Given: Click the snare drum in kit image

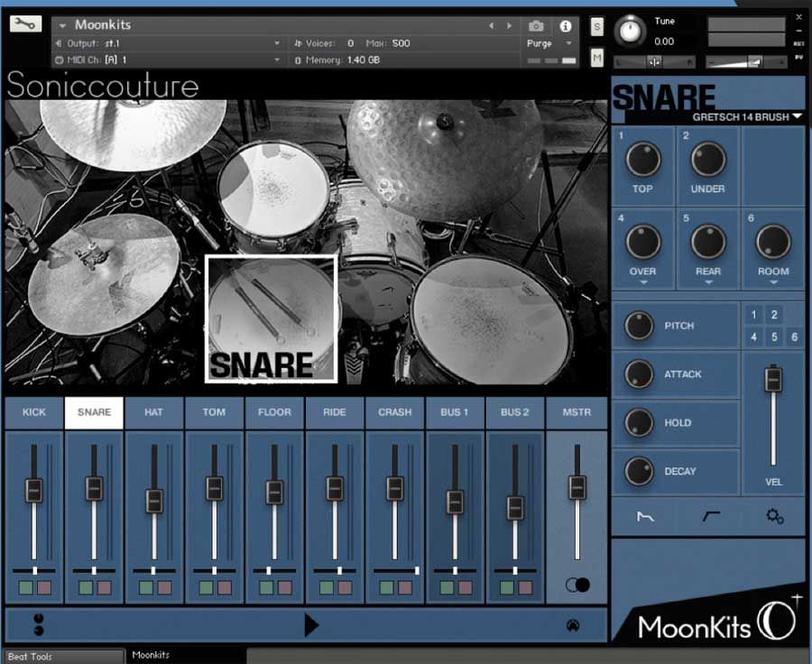Looking at the screenshot, I should [x=272, y=319].
